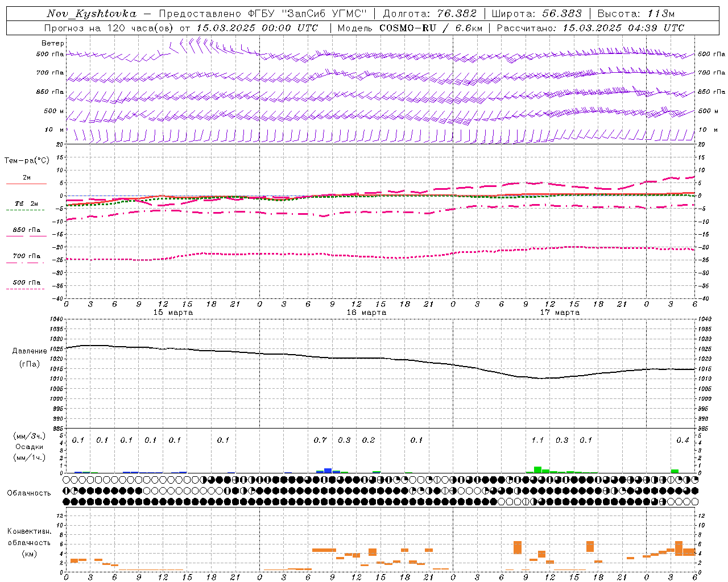The width and height of the screenshot is (728, 582).
Task: Click the '(гПа)' unit label under Давление
Action: point(30,364)
